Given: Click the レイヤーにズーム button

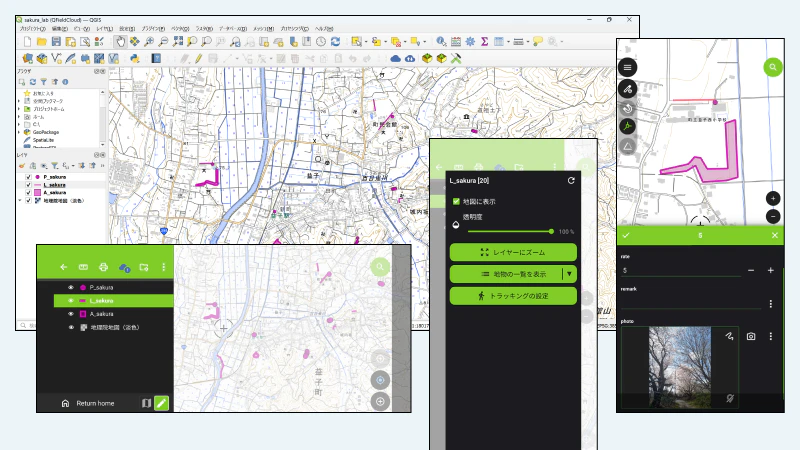Looking at the screenshot, I should click(513, 252).
